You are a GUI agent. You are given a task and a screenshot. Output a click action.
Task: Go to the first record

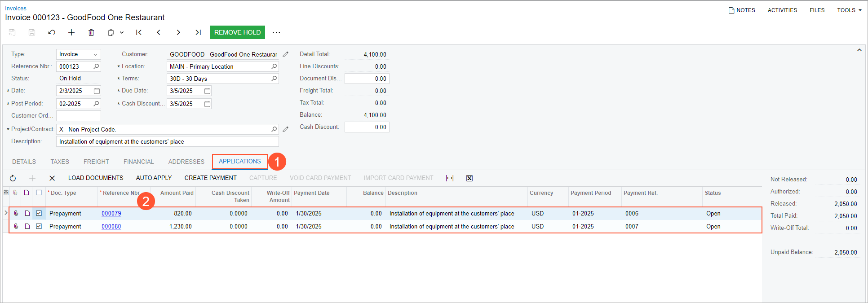(x=139, y=32)
